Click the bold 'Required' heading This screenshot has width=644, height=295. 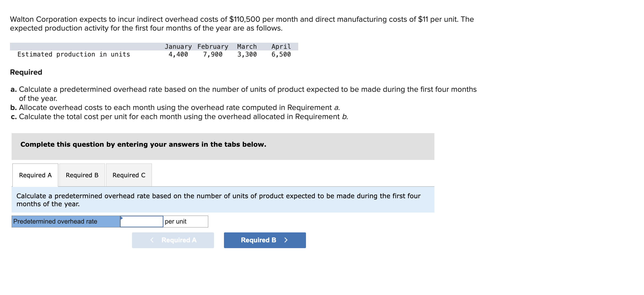pyautogui.click(x=26, y=72)
